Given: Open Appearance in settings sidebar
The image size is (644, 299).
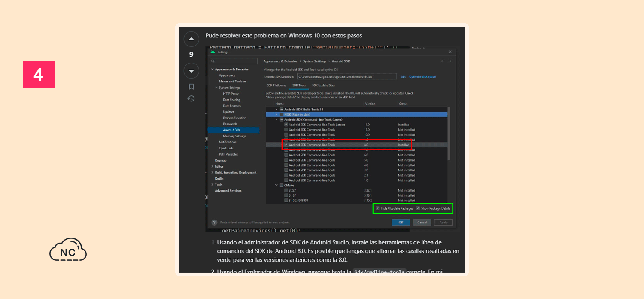Looking at the screenshot, I should [x=227, y=76].
